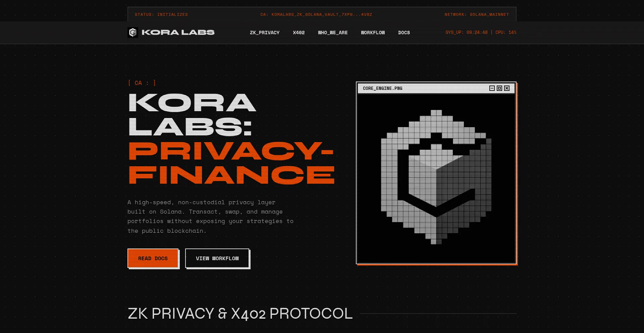Select WORKFLOW in the navigation bar
The width and height of the screenshot is (644, 333).
coord(373,33)
